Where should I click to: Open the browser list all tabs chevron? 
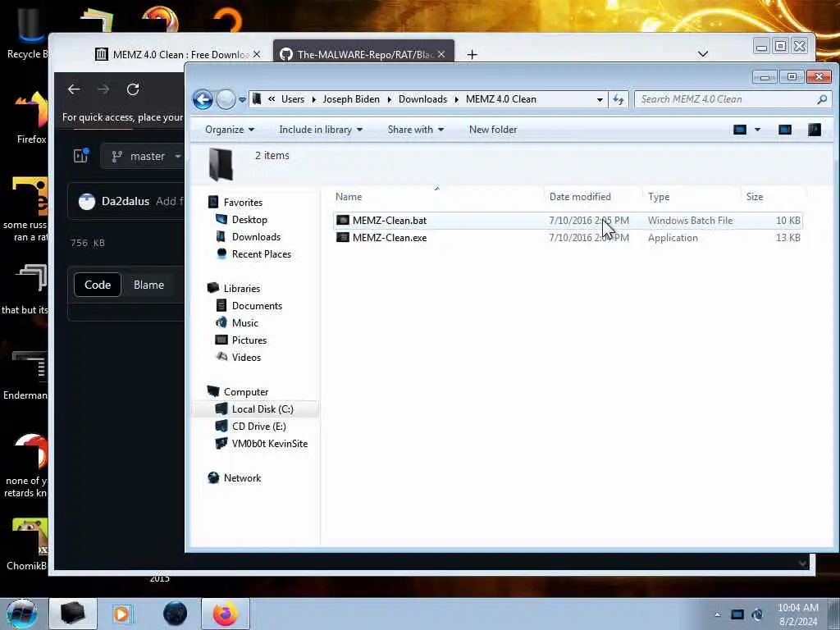703,53
